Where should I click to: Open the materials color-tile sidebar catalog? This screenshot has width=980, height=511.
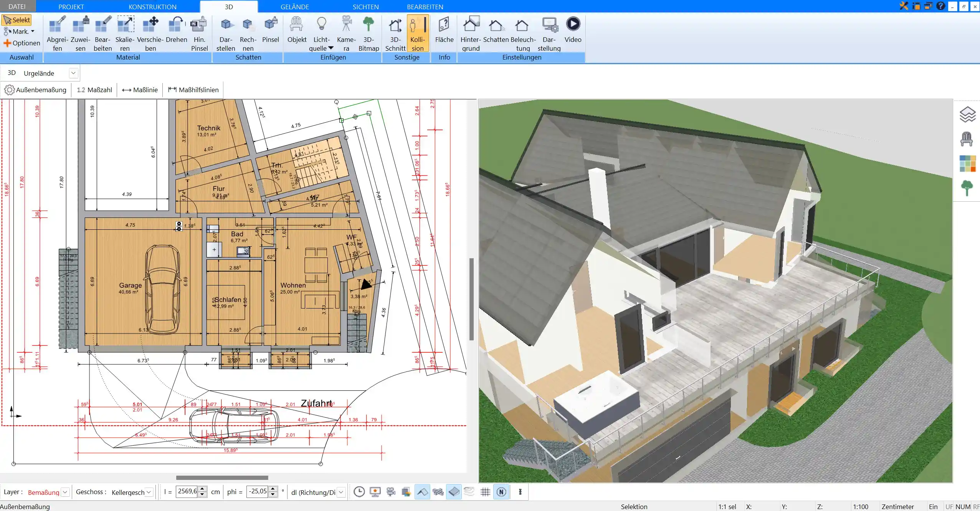click(967, 164)
